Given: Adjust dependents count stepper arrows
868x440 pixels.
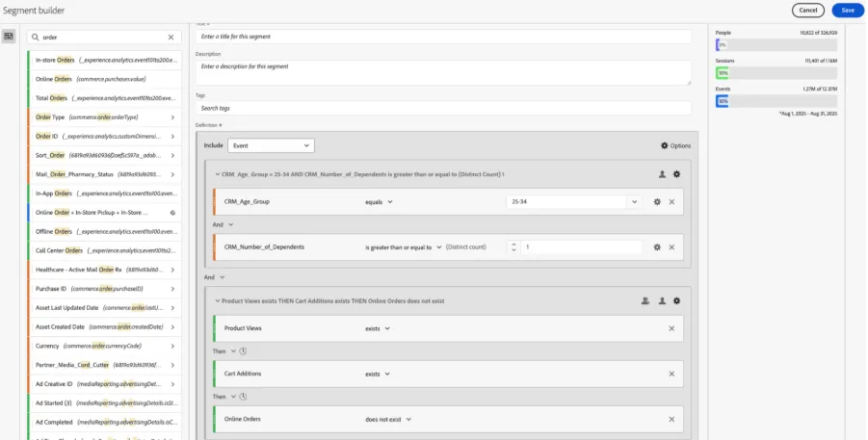Looking at the screenshot, I should point(513,247).
